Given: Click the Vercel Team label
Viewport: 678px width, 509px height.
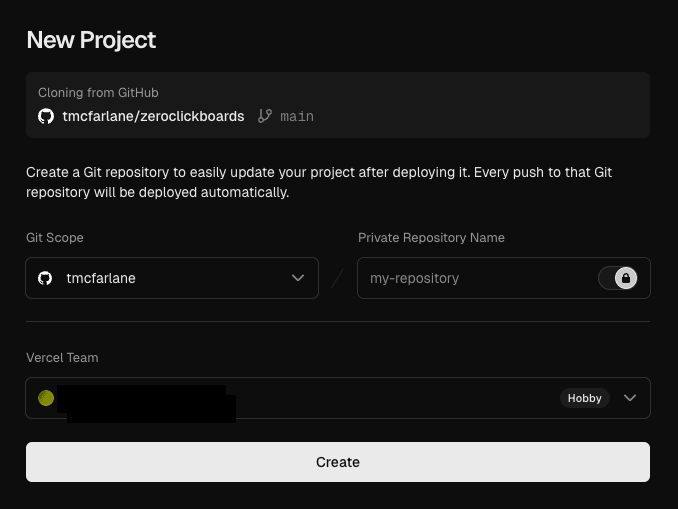Looking at the screenshot, I should coord(62,358).
